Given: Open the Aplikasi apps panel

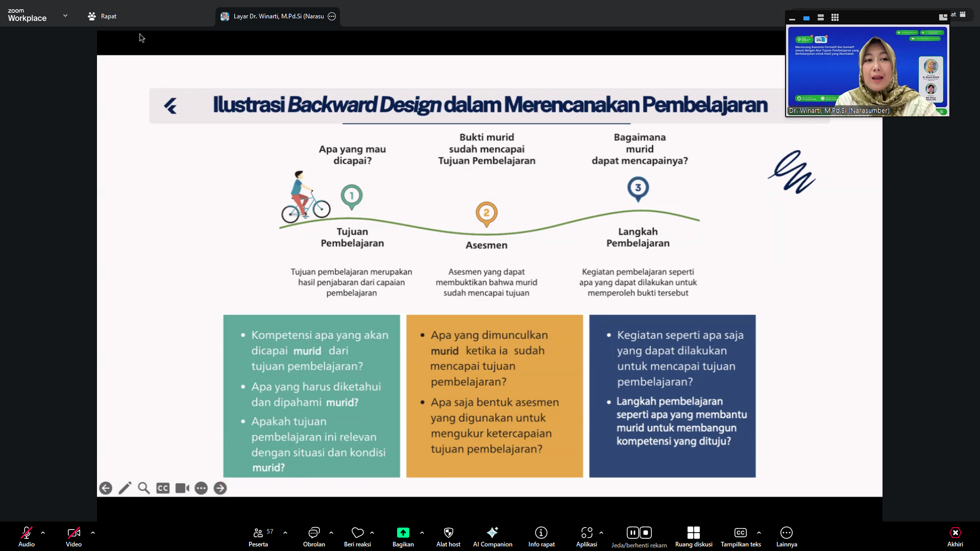Looking at the screenshot, I should 586,536.
